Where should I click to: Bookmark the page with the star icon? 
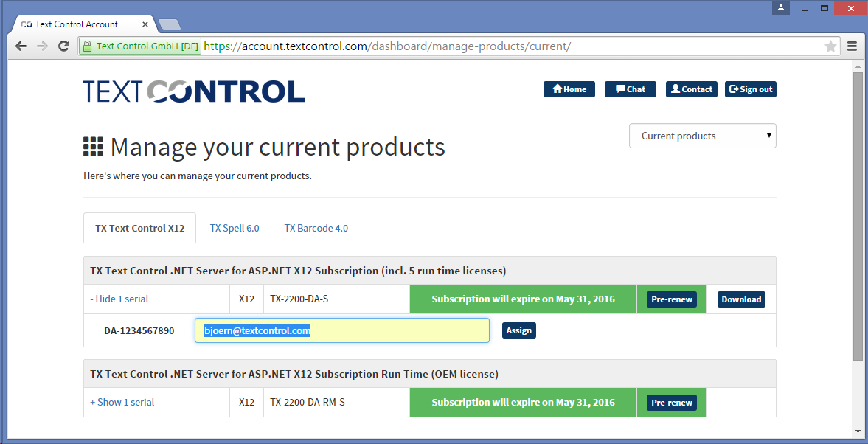[x=830, y=46]
